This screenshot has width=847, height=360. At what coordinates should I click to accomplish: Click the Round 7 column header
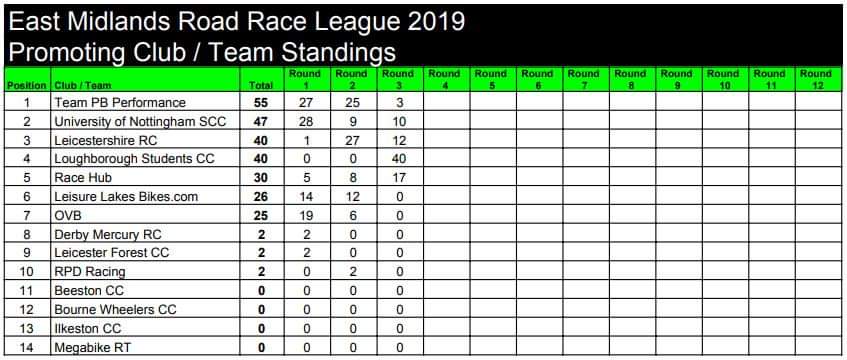coord(585,79)
